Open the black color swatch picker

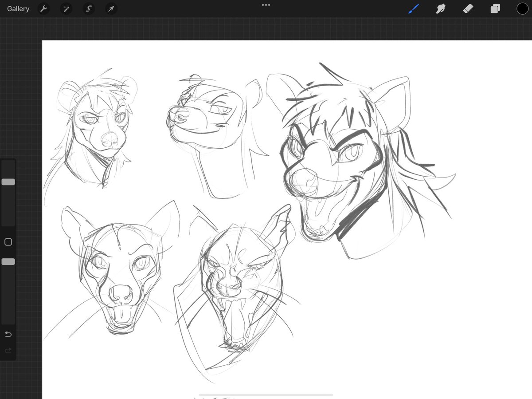(x=522, y=9)
